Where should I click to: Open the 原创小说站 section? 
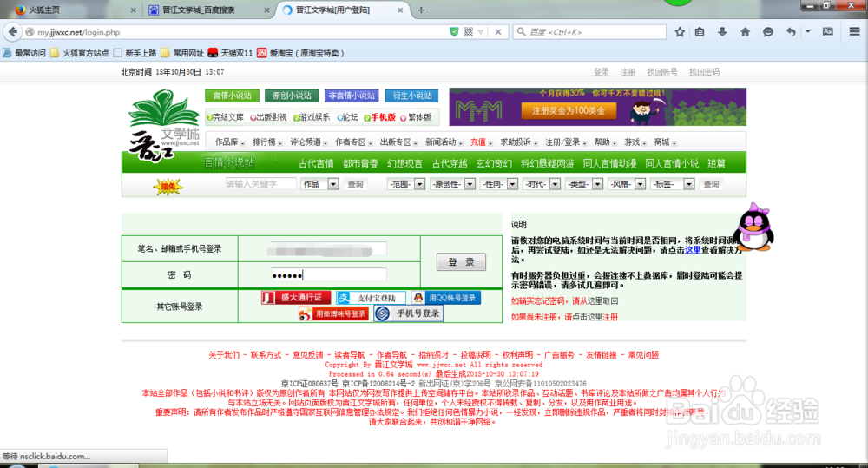click(292, 96)
